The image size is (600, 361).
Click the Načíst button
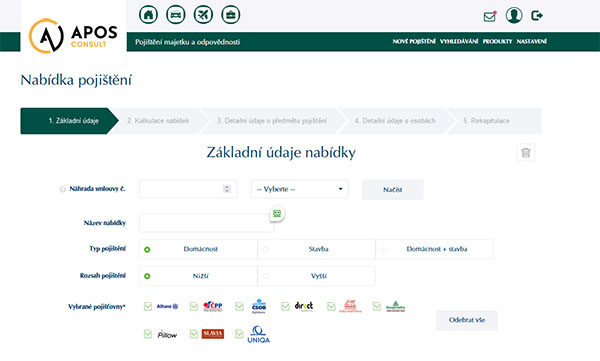pos(393,190)
